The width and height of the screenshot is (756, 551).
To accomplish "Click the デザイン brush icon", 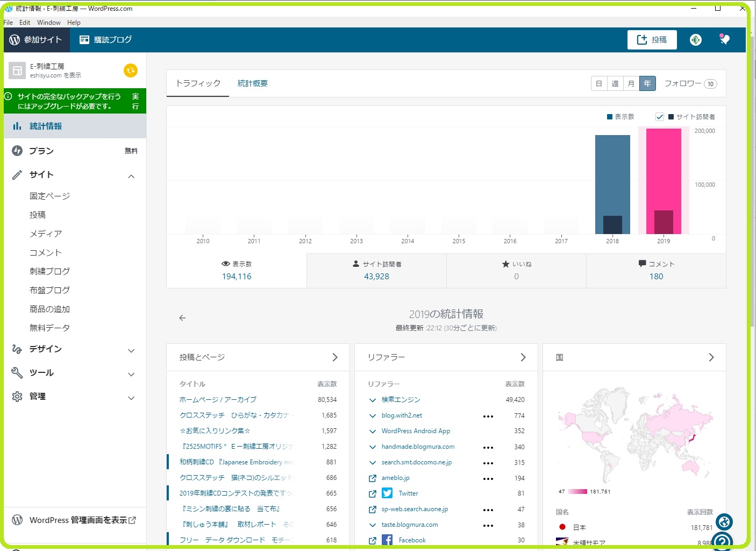I will [x=17, y=349].
